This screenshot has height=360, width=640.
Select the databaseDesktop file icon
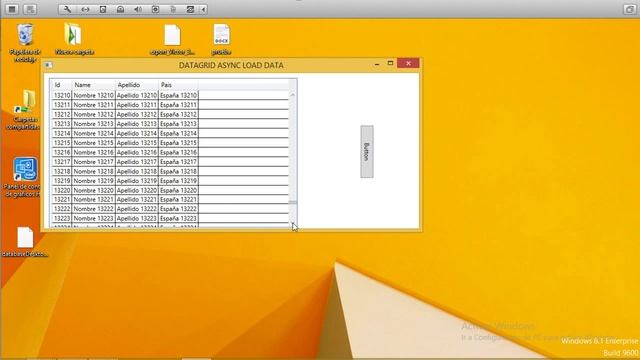[25, 242]
